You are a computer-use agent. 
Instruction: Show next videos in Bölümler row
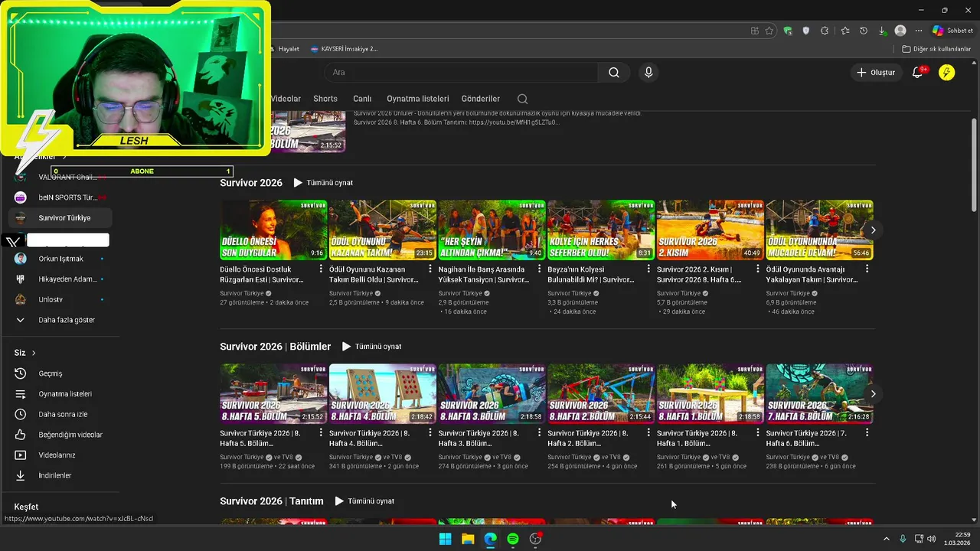(x=873, y=393)
